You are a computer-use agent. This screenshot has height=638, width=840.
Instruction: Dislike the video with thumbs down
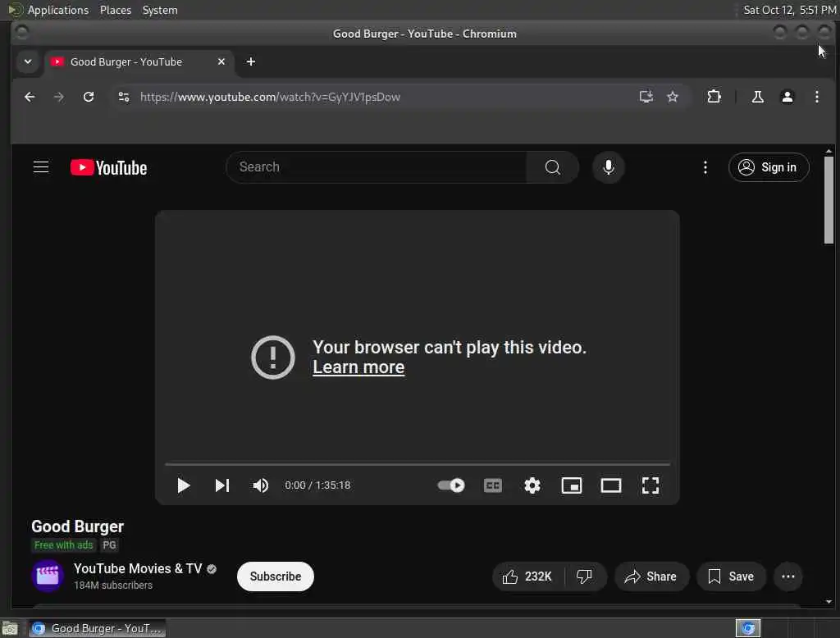coord(584,576)
